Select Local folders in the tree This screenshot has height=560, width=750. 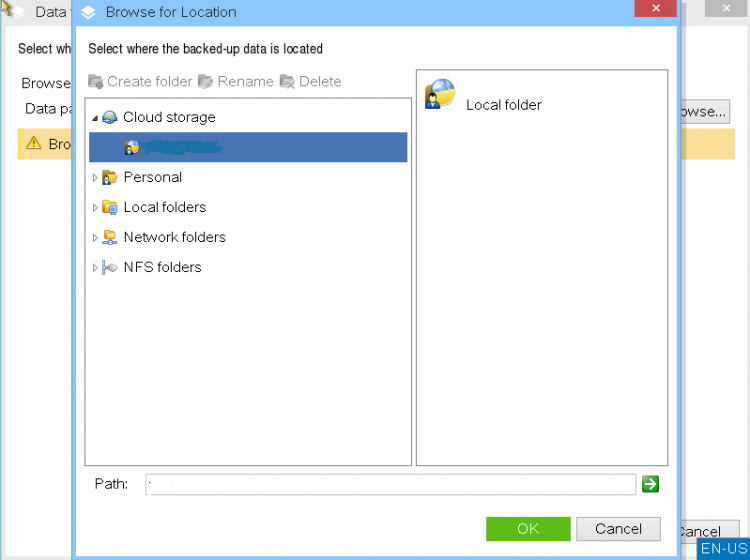click(165, 207)
